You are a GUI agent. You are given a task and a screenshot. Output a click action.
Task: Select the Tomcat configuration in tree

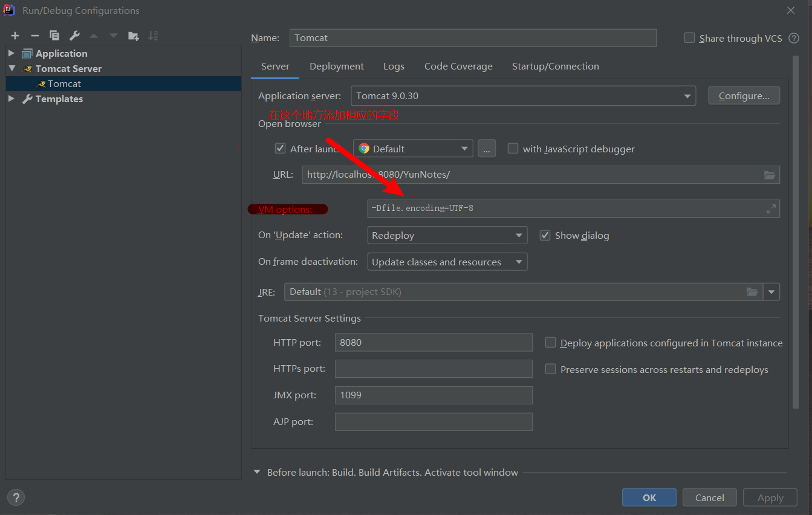(123, 83)
